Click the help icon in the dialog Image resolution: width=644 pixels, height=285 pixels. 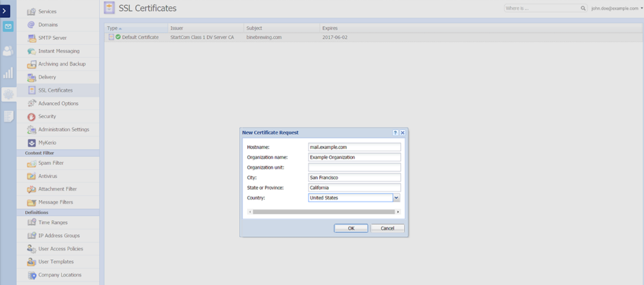[x=395, y=133]
